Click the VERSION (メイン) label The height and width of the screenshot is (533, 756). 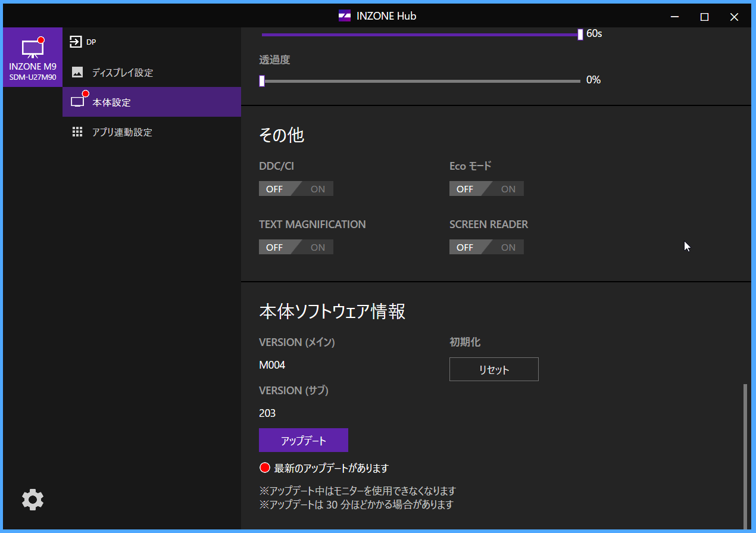(x=297, y=342)
